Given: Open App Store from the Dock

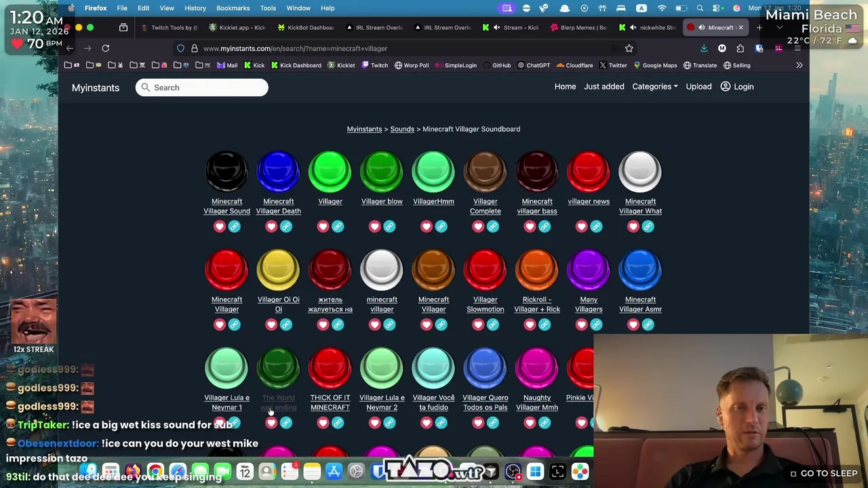Looking at the screenshot, I should [334, 472].
